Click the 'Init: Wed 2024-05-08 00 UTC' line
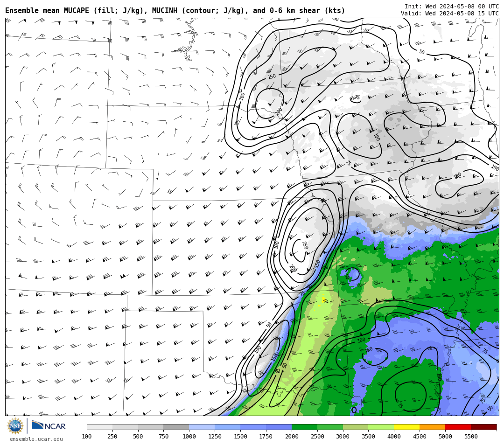 [x=452, y=7]
